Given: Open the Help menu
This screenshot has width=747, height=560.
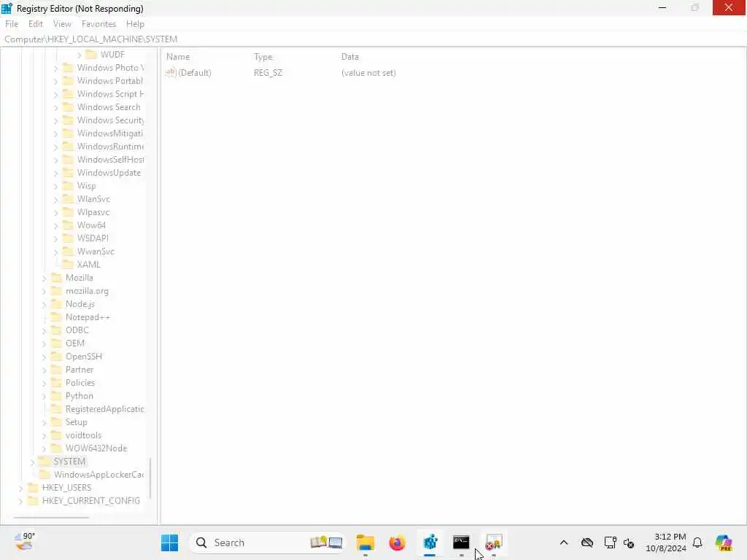Looking at the screenshot, I should tap(135, 24).
